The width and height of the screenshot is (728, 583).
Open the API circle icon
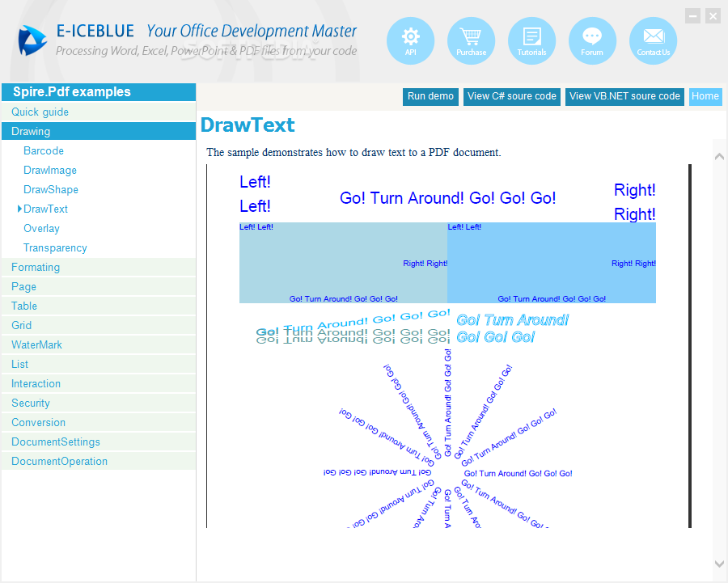tap(410, 41)
